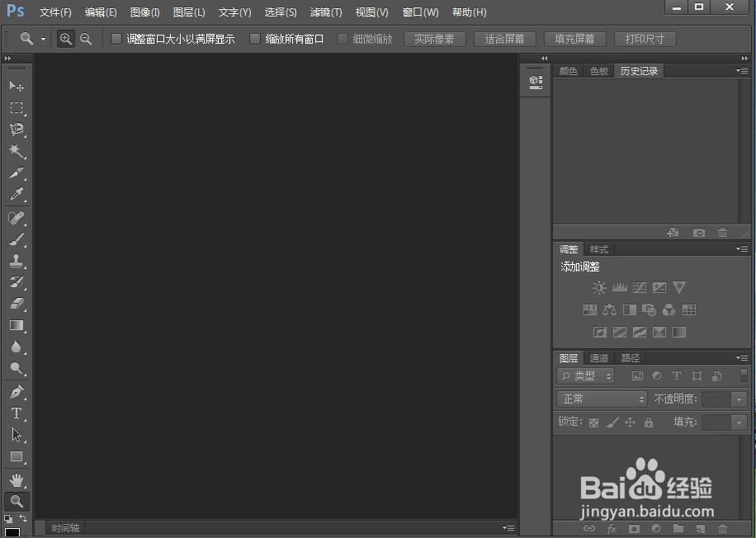Switch to the 样式 tab
This screenshot has height=538, width=756.
[x=599, y=250]
